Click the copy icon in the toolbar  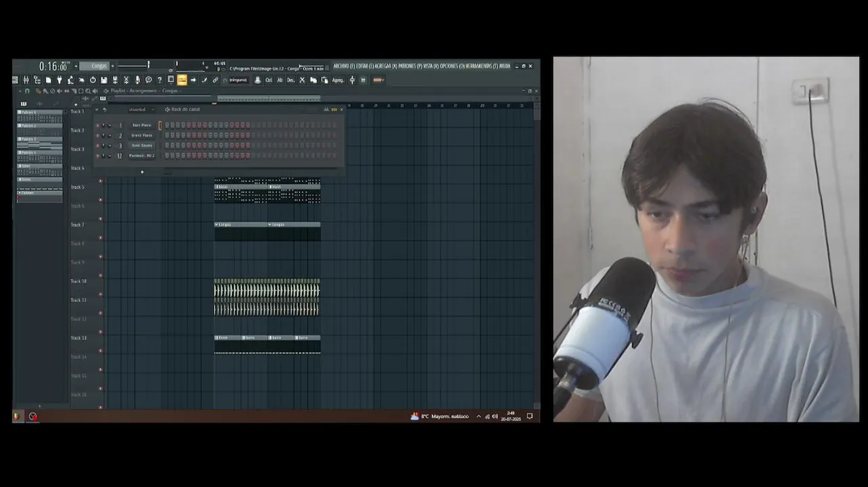coord(313,80)
